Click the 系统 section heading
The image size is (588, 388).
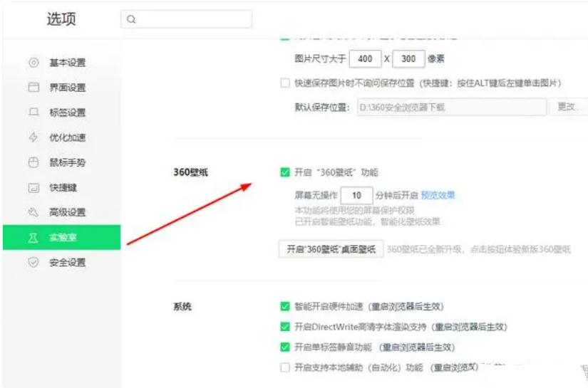click(182, 306)
